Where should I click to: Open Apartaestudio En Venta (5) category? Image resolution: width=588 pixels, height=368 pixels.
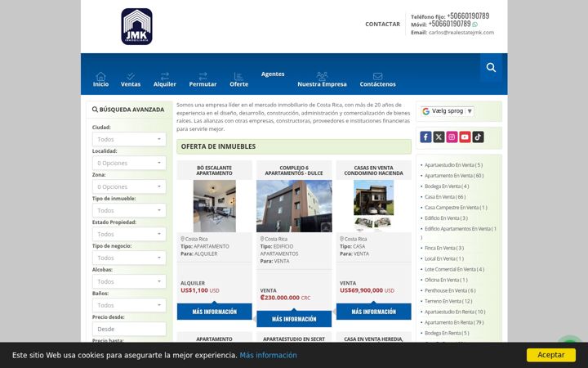(x=453, y=165)
